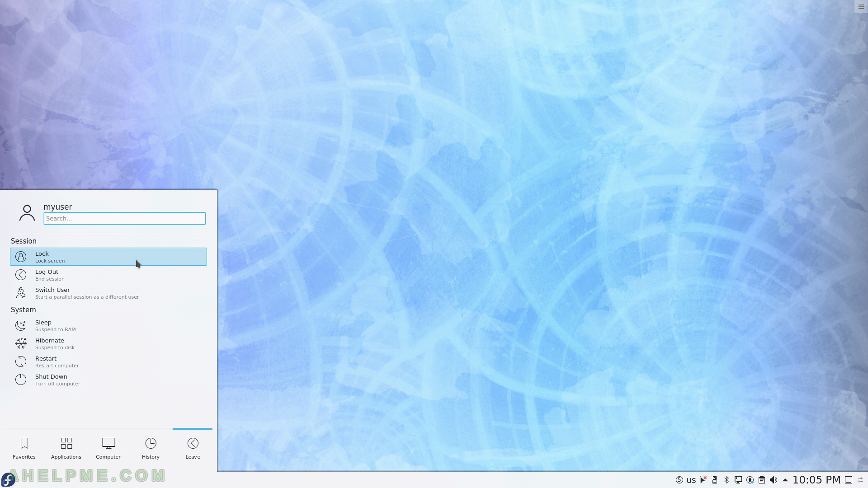
Task: Expand hidden system tray icons arrow
Action: (785, 480)
